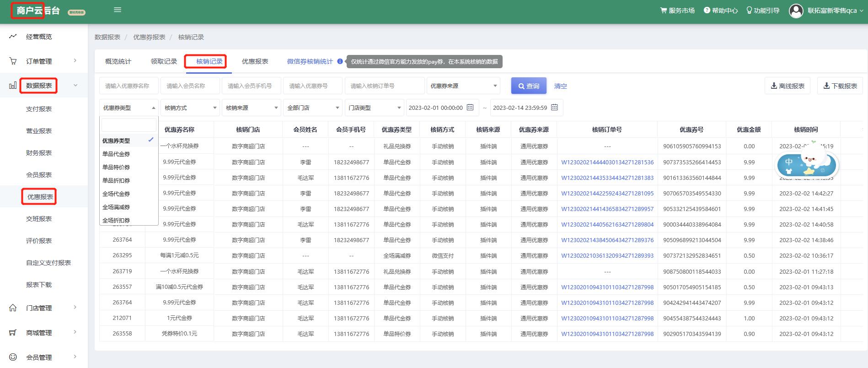Open 优惠券来源 dropdown
The height and width of the screenshot is (368, 868).
click(x=463, y=86)
